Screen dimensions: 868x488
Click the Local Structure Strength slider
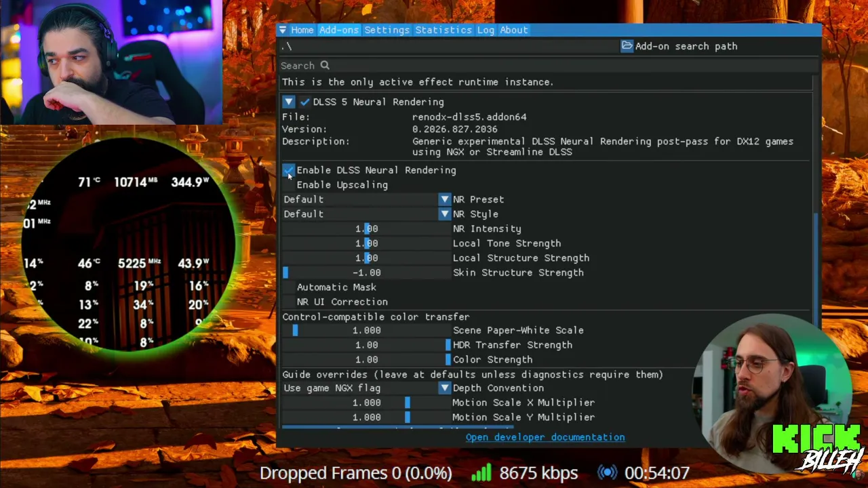pos(366,258)
